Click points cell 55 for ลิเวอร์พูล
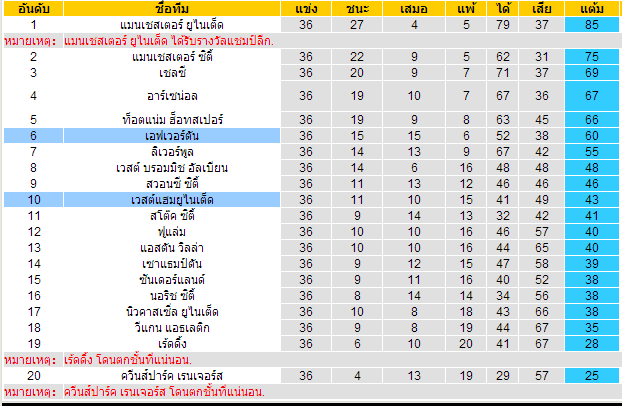622x406 pixels. click(591, 152)
